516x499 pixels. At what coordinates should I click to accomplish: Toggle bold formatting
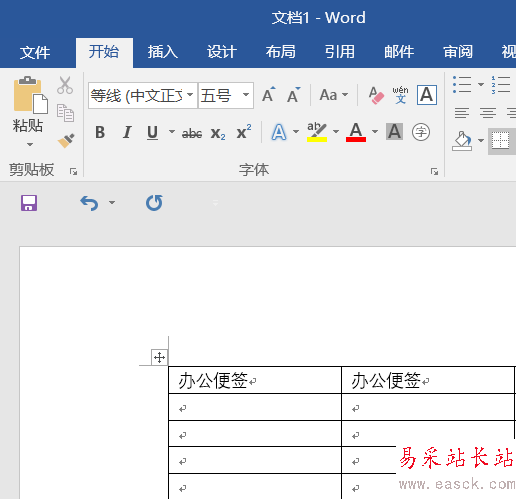(x=100, y=132)
